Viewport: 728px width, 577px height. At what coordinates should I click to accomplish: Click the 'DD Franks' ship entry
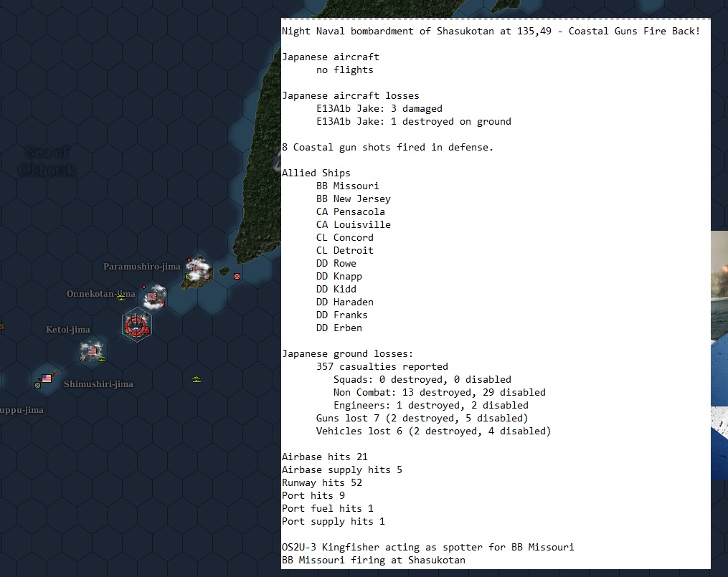(x=341, y=315)
